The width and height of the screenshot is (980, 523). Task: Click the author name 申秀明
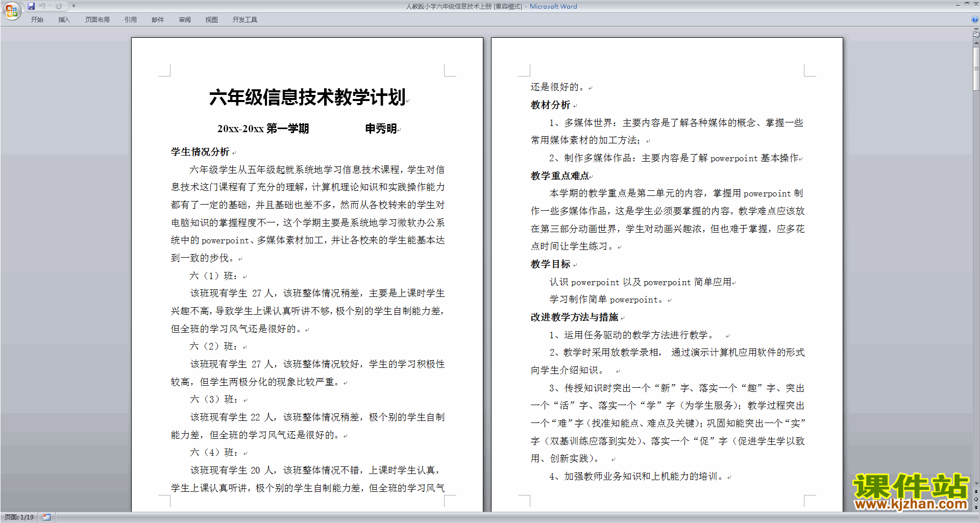381,129
